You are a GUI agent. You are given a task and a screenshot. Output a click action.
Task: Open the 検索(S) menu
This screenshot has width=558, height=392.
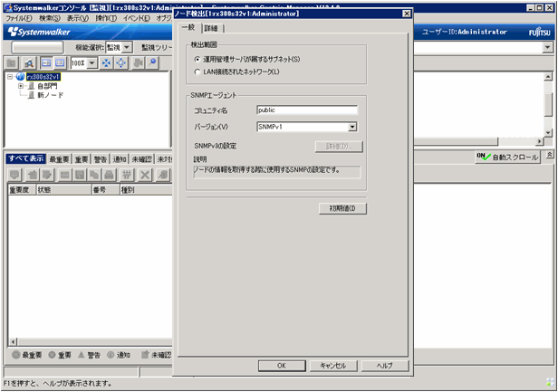[x=49, y=18]
